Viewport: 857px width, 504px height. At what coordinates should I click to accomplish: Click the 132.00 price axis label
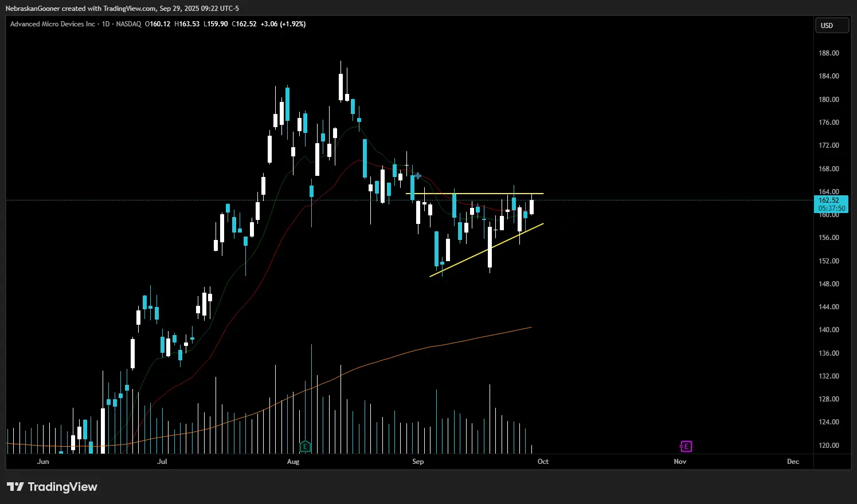(828, 376)
